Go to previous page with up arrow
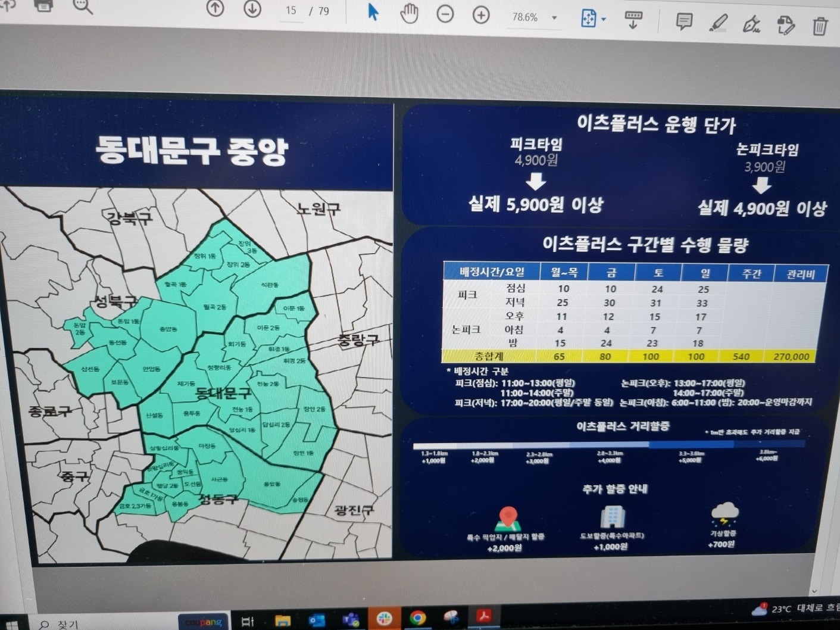840x630 pixels. pos(214,9)
